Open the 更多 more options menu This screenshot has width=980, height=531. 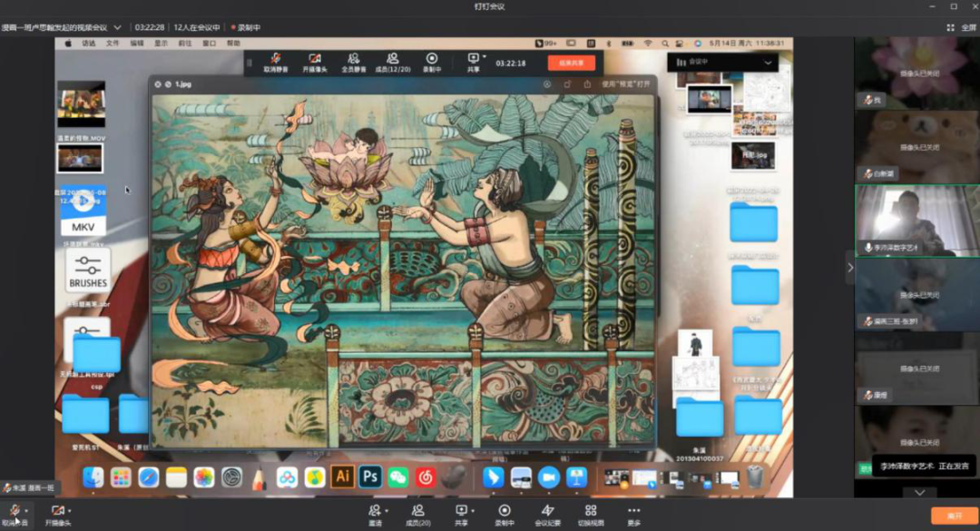[x=633, y=515]
